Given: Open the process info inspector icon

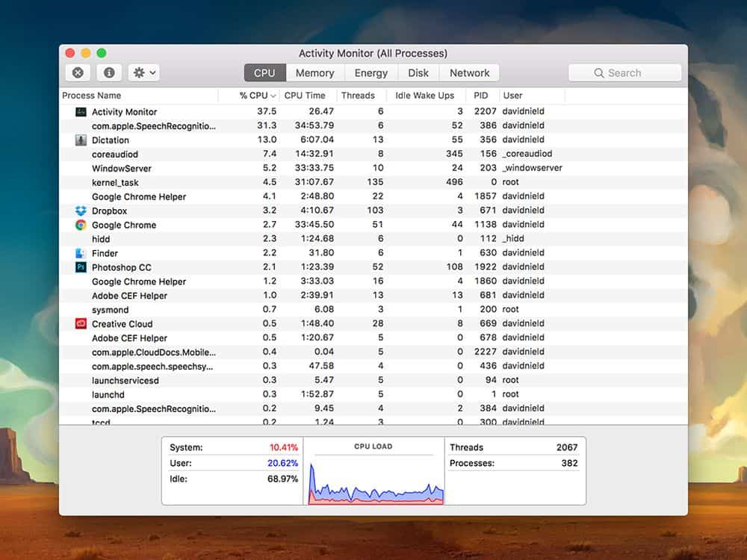Looking at the screenshot, I should click(x=109, y=73).
